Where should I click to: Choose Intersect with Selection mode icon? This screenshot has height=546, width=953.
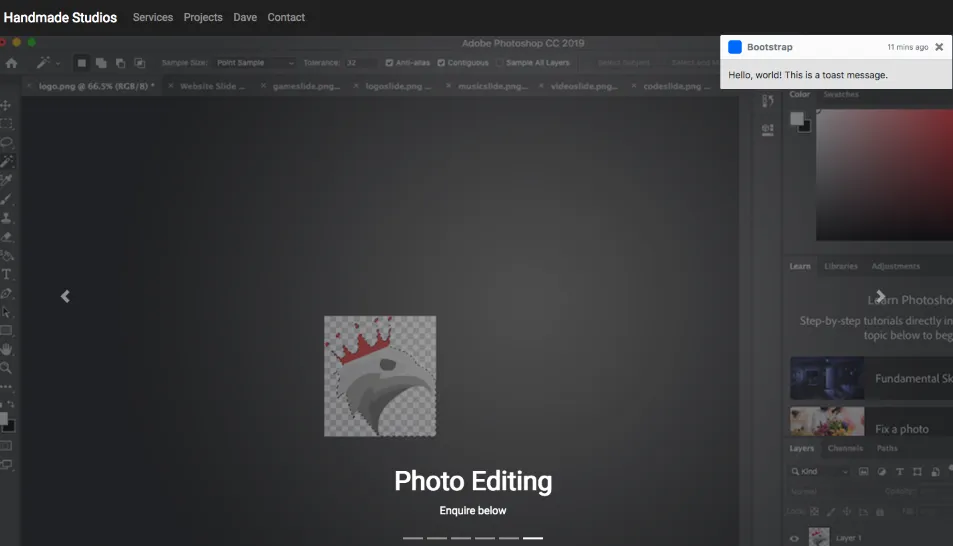(x=140, y=63)
